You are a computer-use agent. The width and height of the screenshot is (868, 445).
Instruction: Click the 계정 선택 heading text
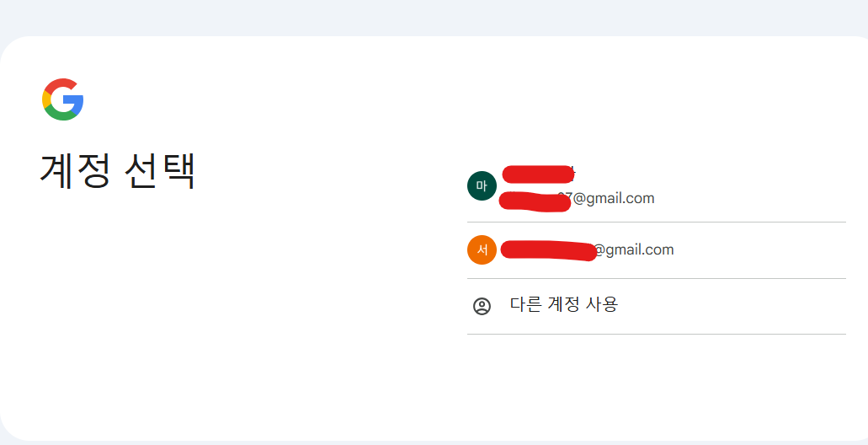click(117, 171)
